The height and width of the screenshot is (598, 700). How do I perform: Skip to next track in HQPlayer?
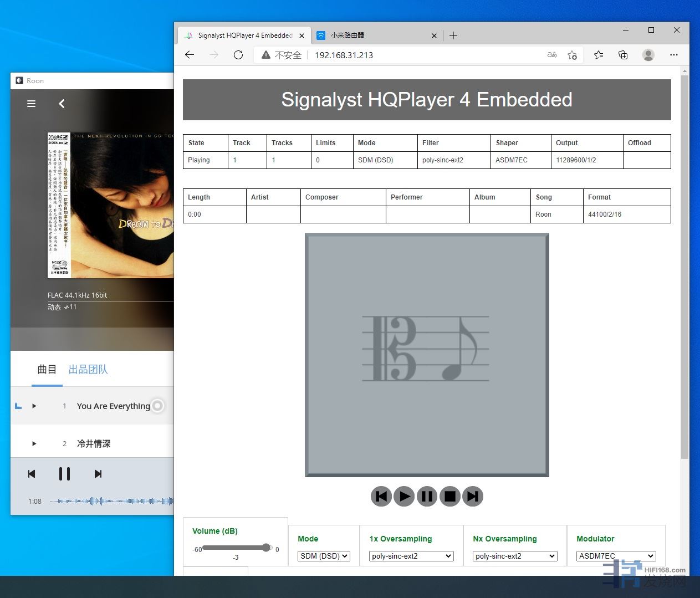click(473, 496)
